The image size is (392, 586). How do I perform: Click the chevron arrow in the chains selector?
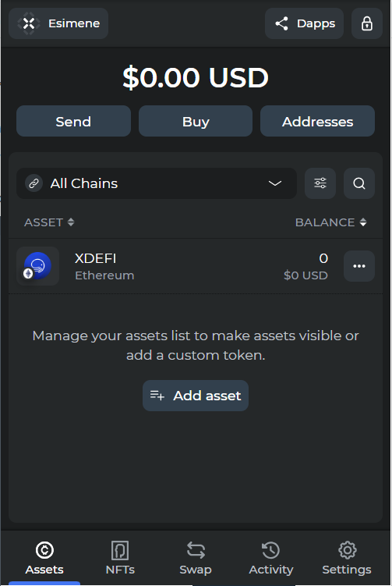click(275, 183)
